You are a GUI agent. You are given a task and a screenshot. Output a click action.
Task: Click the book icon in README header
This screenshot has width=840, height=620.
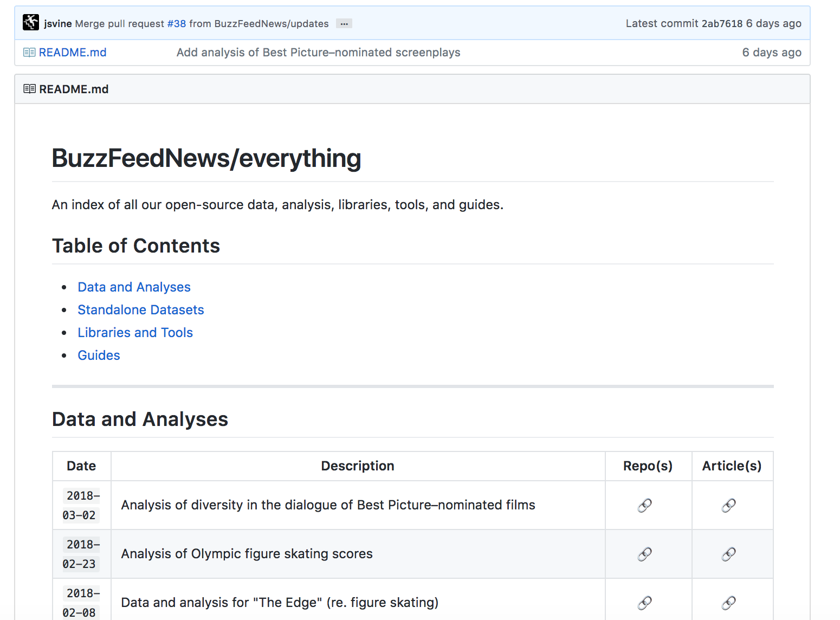(30, 89)
